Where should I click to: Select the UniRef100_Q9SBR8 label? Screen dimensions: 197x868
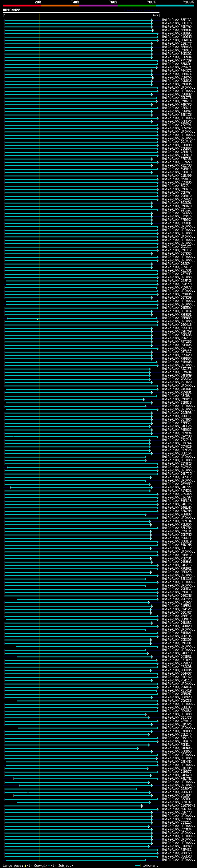(177, 413)
